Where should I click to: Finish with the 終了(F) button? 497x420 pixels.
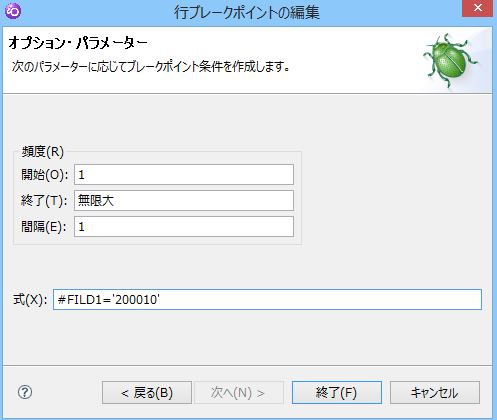coord(337,393)
